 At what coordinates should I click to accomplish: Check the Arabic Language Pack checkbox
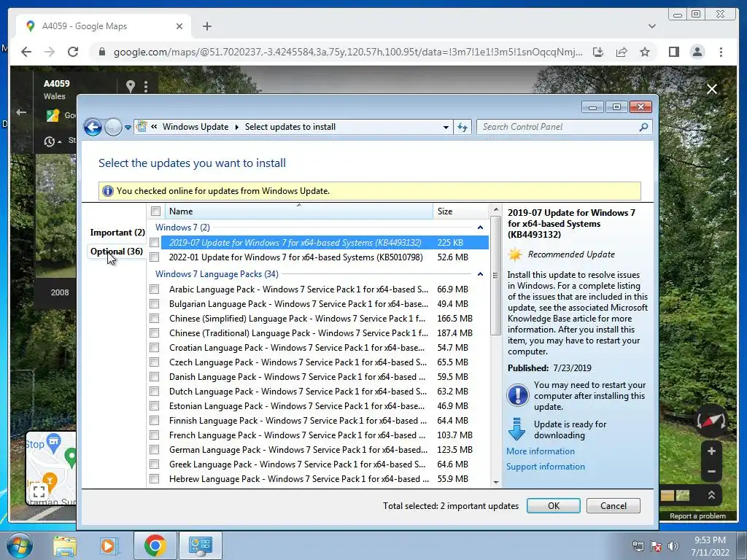155,289
